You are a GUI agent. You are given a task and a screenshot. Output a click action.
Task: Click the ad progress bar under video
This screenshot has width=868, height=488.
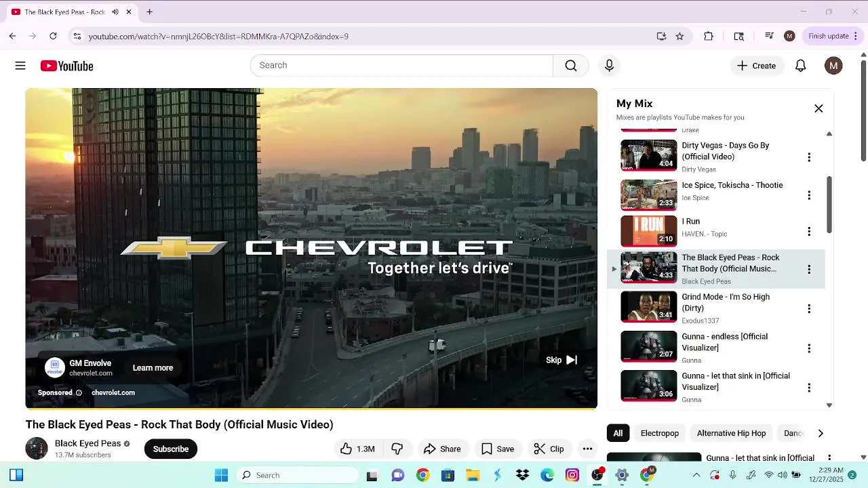pyautogui.click(x=311, y=409)
